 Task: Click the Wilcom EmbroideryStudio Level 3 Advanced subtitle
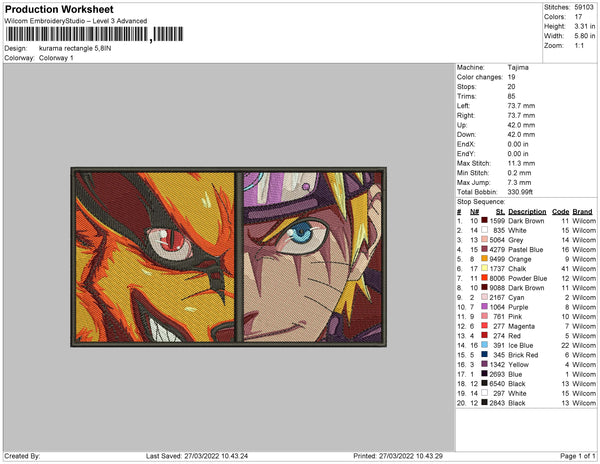tap(75, 21)
